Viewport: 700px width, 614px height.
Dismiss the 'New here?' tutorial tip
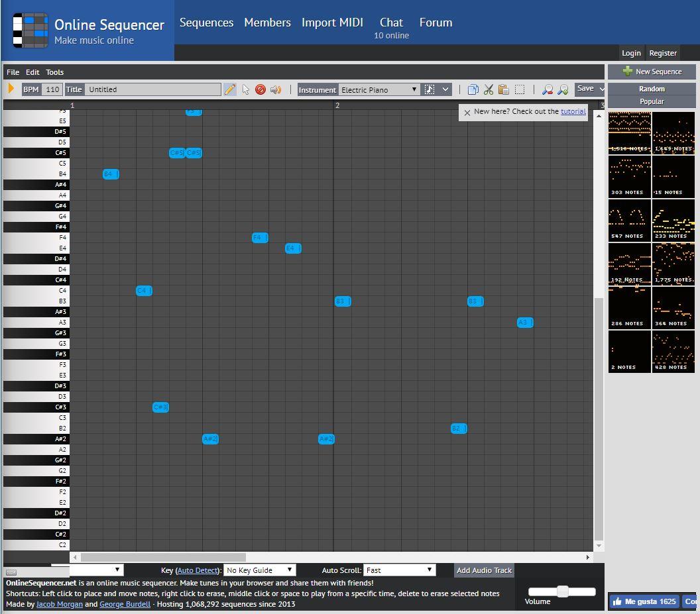pyautogui.click(x=467, y=113)
